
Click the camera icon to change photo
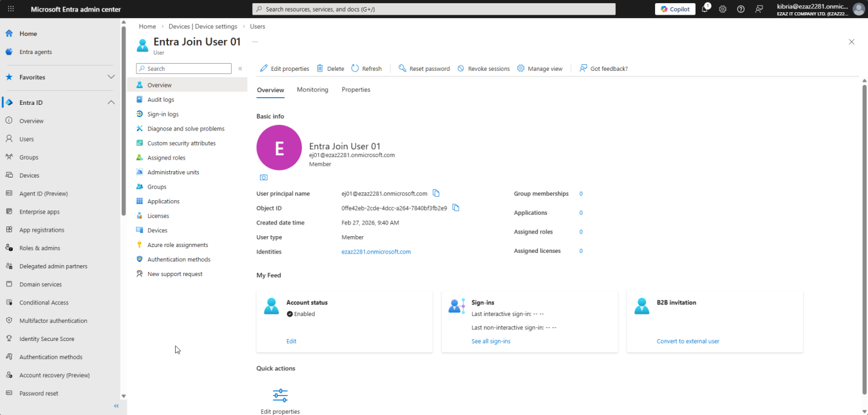click(263, 178)
